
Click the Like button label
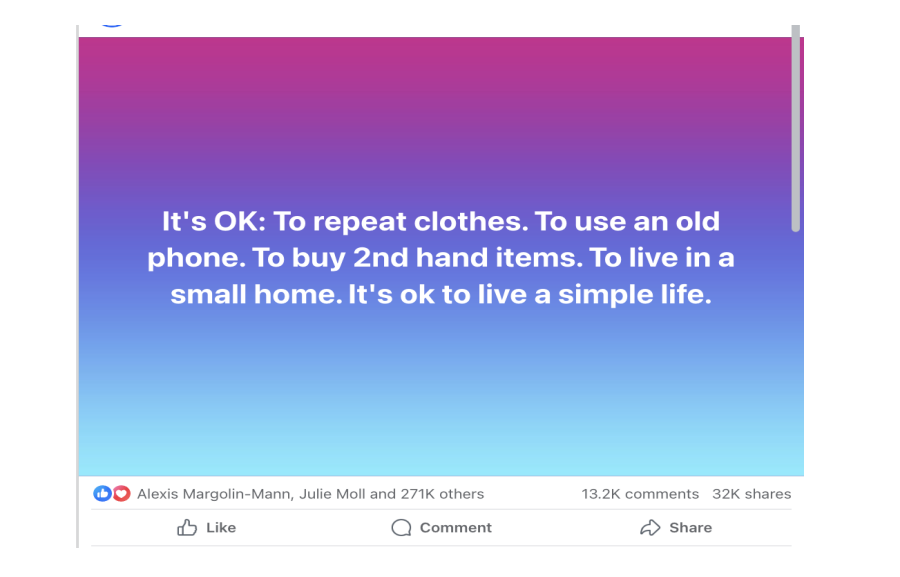click(x=220, y=528)
